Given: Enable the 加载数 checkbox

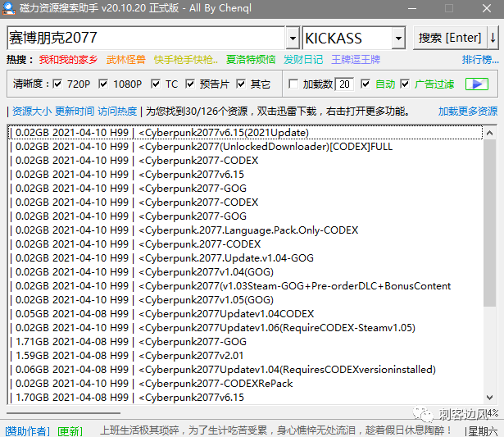Looking at the screenshot, I should (x=293, y=84).
